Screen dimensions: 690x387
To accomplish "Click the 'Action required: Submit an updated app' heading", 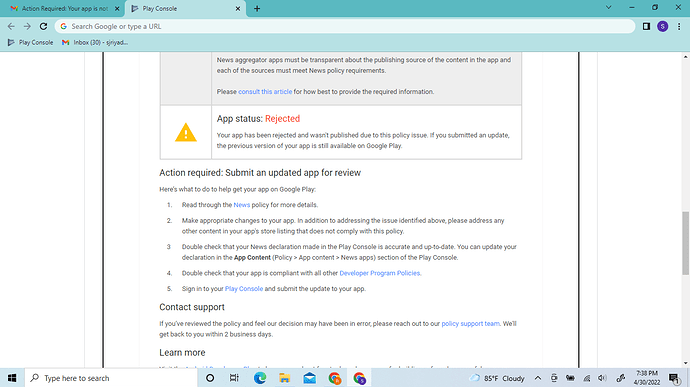I will [260, 173].
